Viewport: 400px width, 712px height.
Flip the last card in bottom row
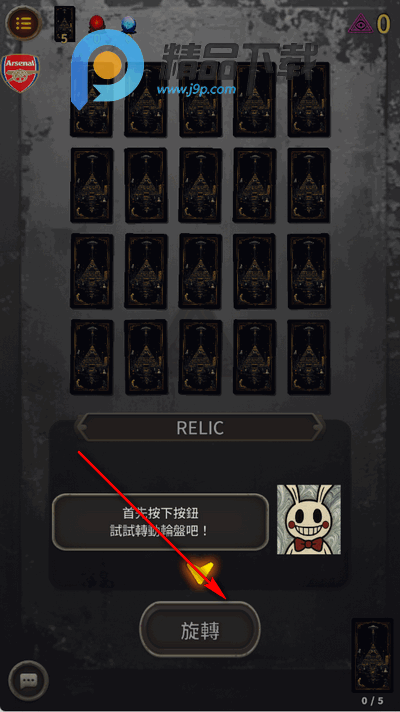[x=309, y=357]
